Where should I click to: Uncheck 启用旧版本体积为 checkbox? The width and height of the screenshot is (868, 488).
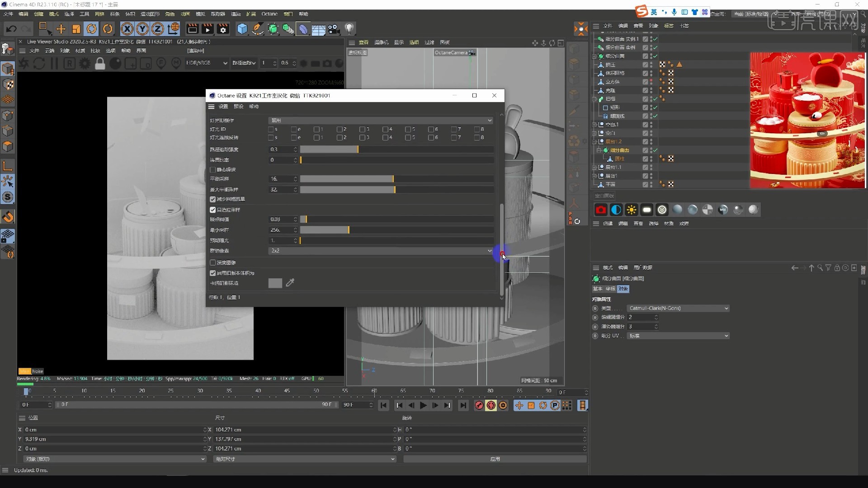coord(213,273)
